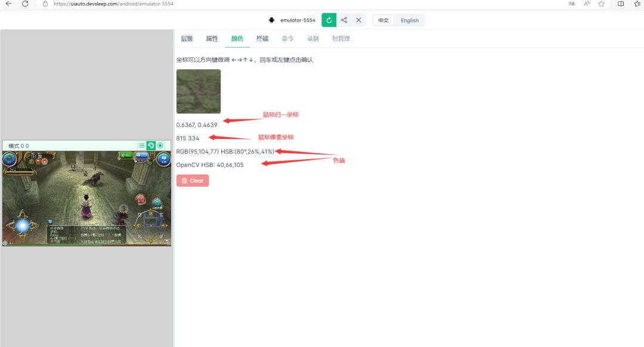Tap the glowing blue joystick in game
This screenshot has width=644, height=347.
pyautogui.click(x=22, y=225)
